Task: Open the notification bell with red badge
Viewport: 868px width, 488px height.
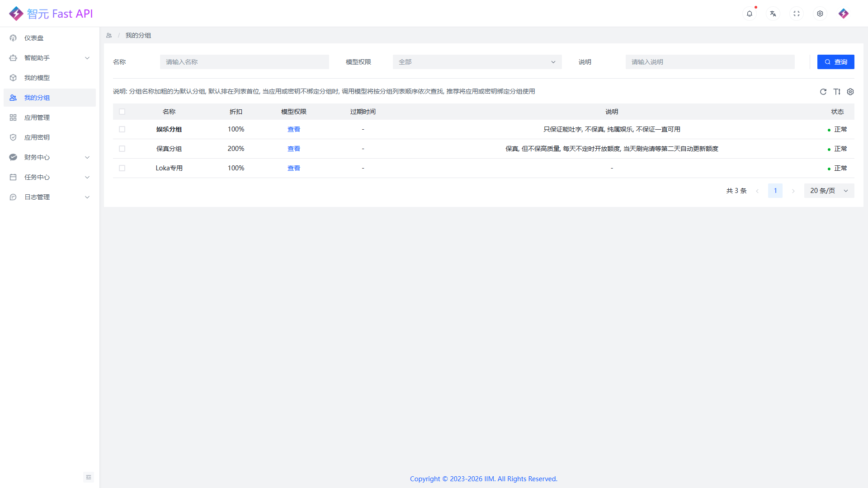Action: 750,14
